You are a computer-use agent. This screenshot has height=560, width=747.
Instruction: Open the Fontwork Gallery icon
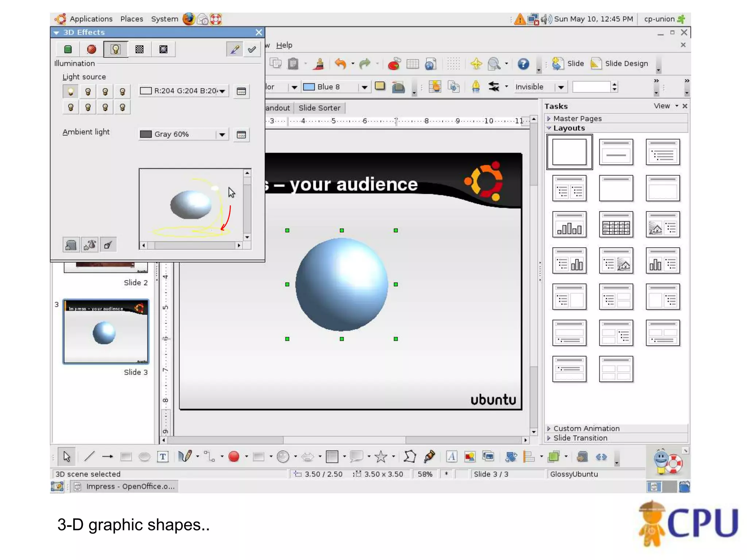click(x=451, y=456)
